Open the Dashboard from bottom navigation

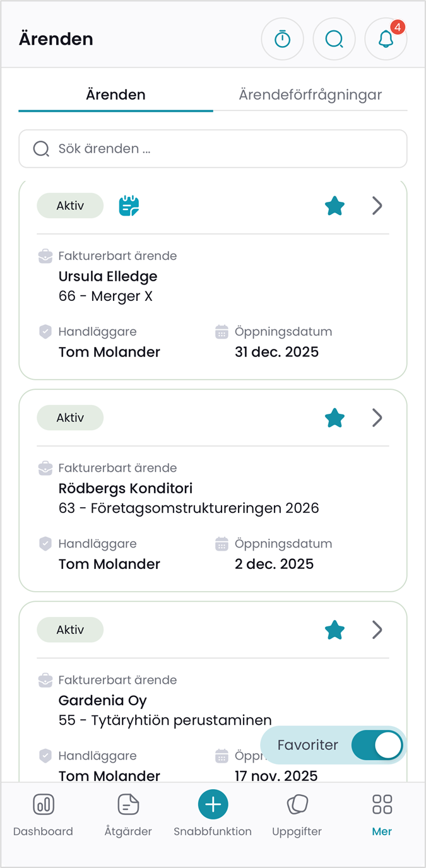point(43,814)
